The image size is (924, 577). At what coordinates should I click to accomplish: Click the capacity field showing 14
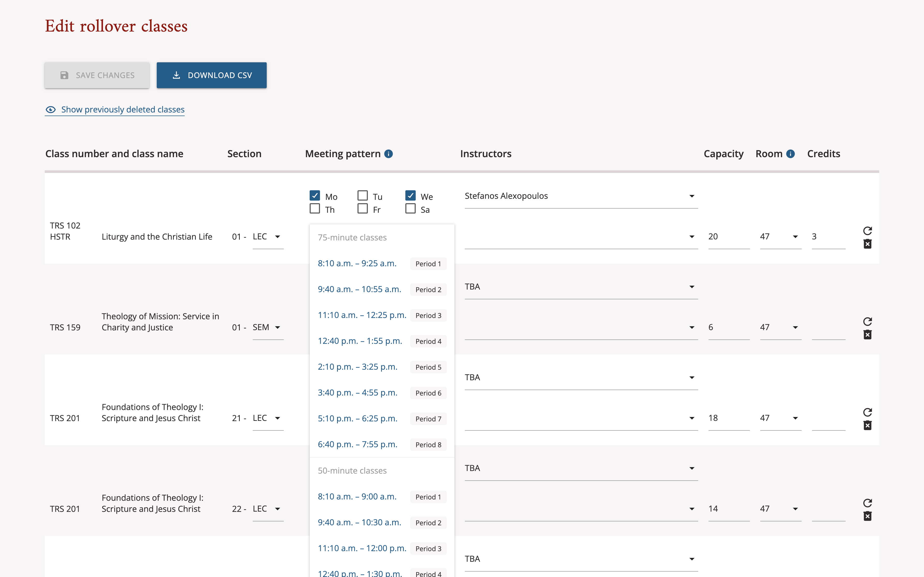pos(728,510)
